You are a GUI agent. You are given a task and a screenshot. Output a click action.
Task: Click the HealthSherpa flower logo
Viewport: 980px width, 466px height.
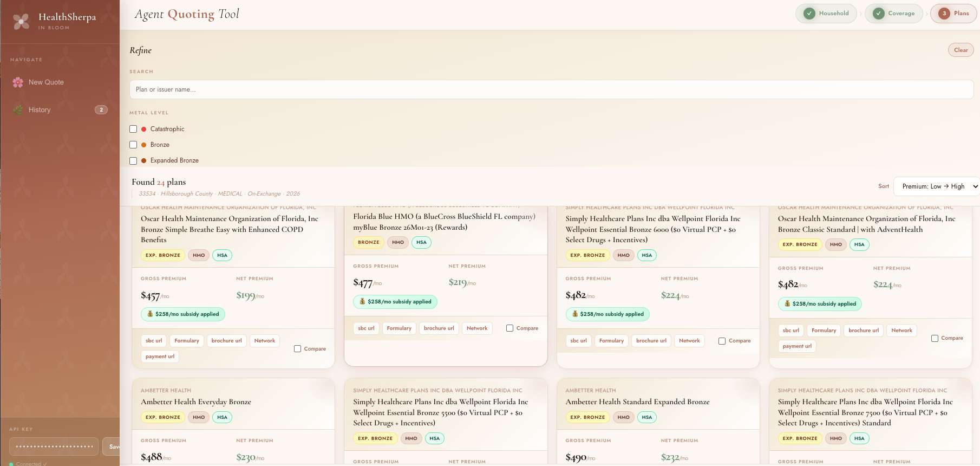coord(21,21)
